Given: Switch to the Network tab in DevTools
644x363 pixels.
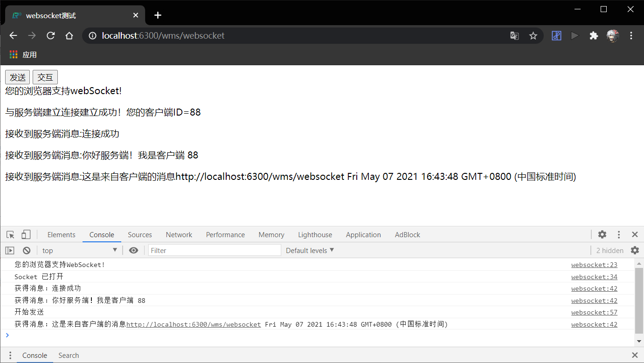Looking at the screenshot, I should 179,234.
